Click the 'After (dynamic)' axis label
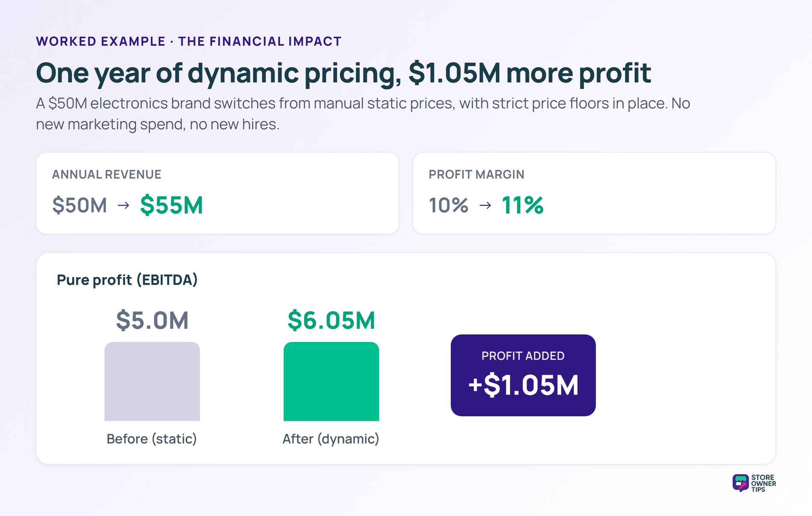This screenshot has width=812, height=516. coord(331,439)
